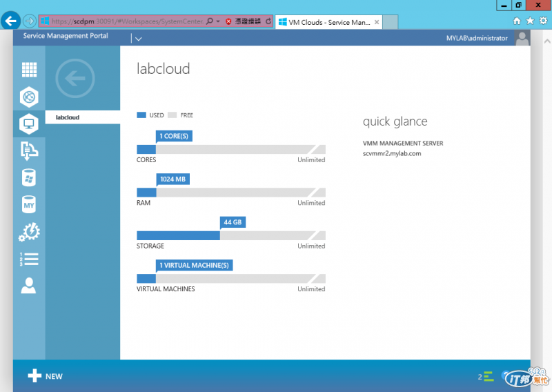Open the Automation gear icon
This screenshot has height=392, width=552.
coord(29,232)
